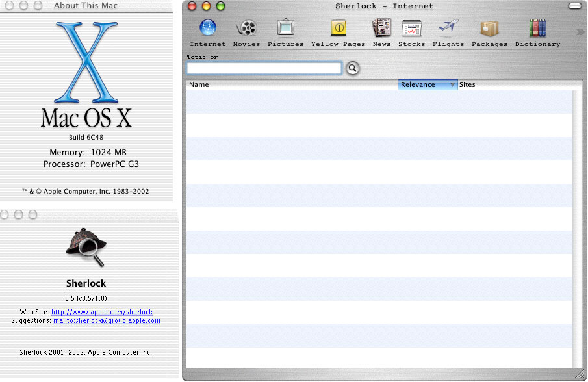Open the Dictionary channel
This screenshot has height=382, width=588.
pos(537,33)
